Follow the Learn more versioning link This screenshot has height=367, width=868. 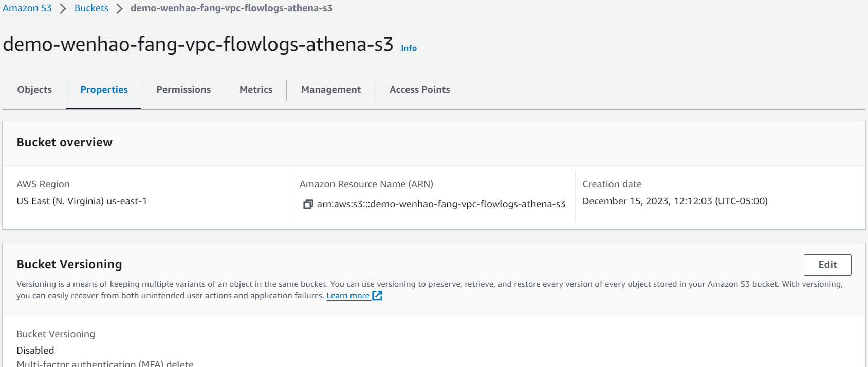(348, 296)
